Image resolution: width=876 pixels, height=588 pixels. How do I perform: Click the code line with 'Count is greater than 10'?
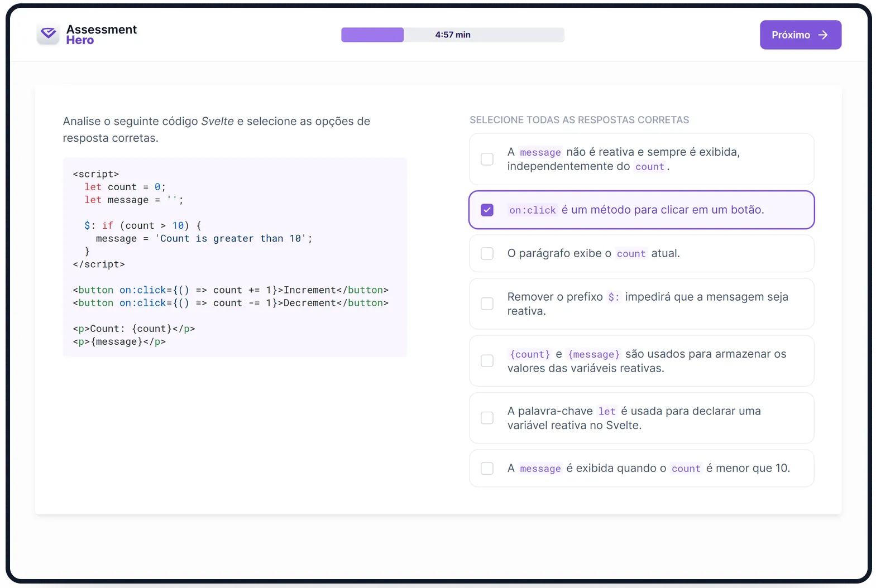point(204,238)
